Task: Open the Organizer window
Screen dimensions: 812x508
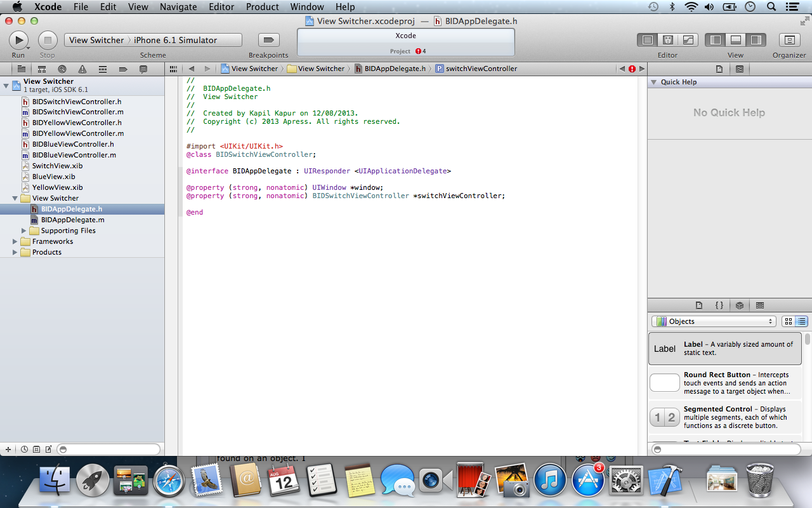Action: click(789, 40)
